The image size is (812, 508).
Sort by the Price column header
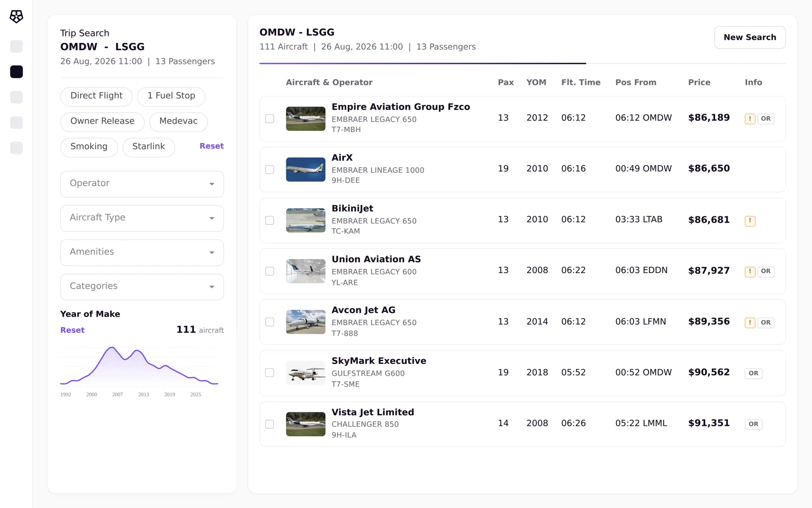[699, 83]
